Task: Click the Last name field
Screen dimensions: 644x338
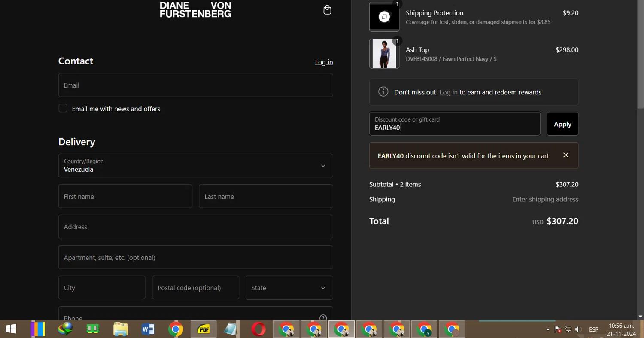Action: click(x=266, y=196)
